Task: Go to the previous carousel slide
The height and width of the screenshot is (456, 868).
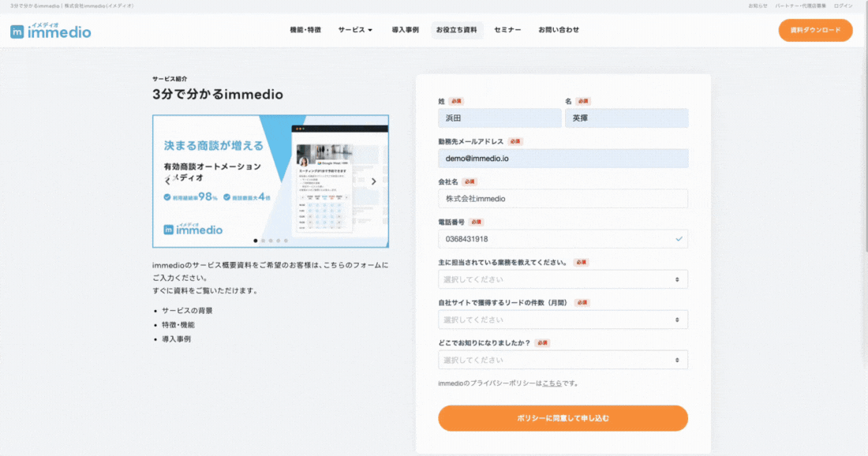Action: (167, 181)
